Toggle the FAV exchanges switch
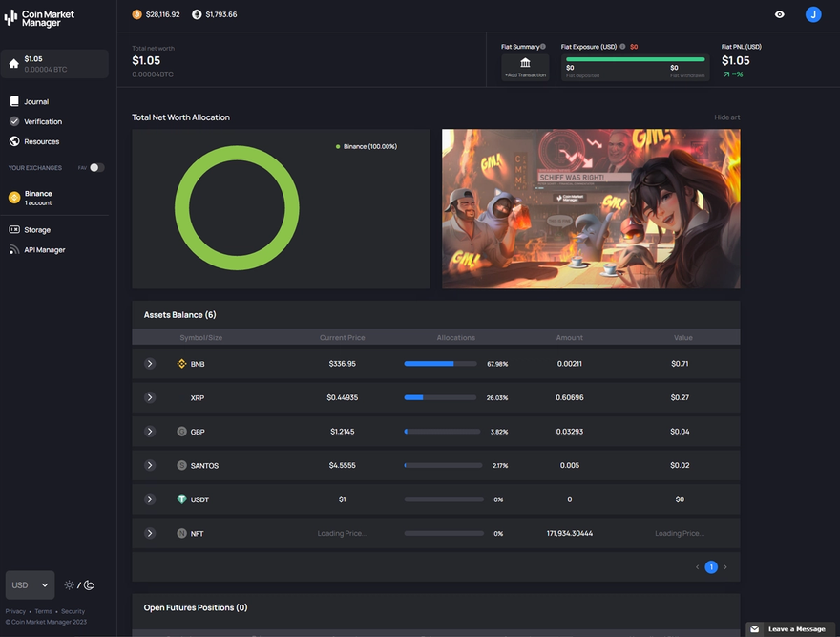The image size is (840, 637). click(96, 168)
